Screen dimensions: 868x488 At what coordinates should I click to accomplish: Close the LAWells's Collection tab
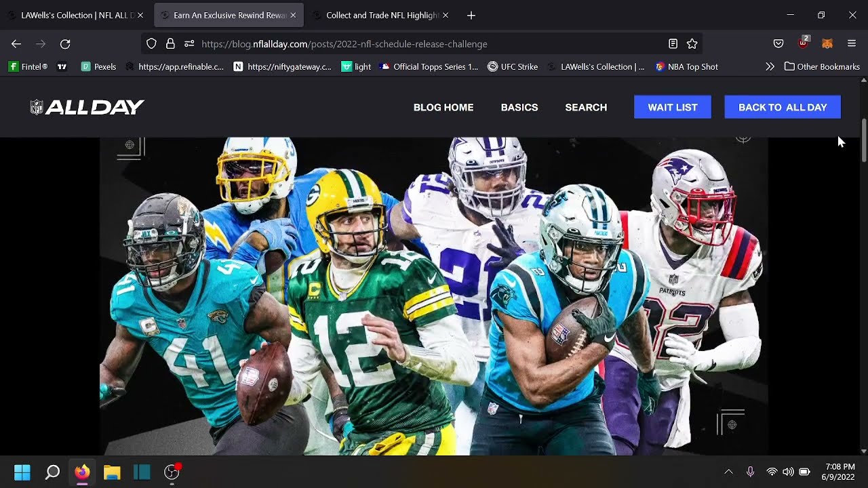click(x=140, y=15)
